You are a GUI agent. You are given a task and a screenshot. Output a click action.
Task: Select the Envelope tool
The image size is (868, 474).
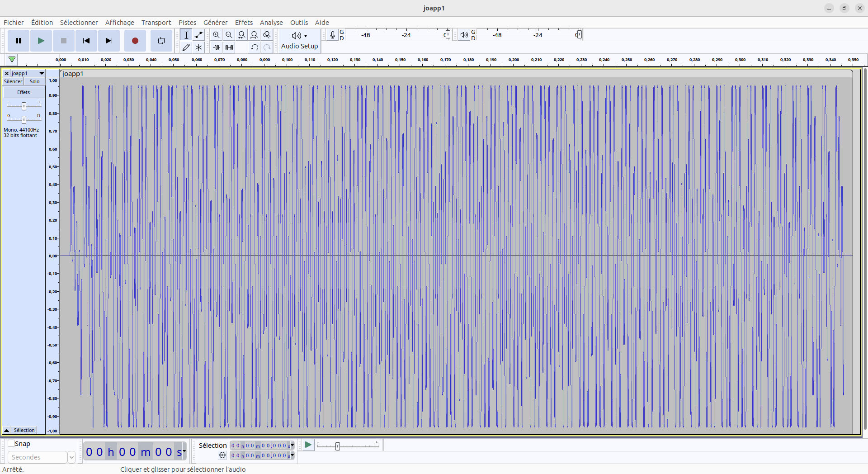(x=198, y=35)
